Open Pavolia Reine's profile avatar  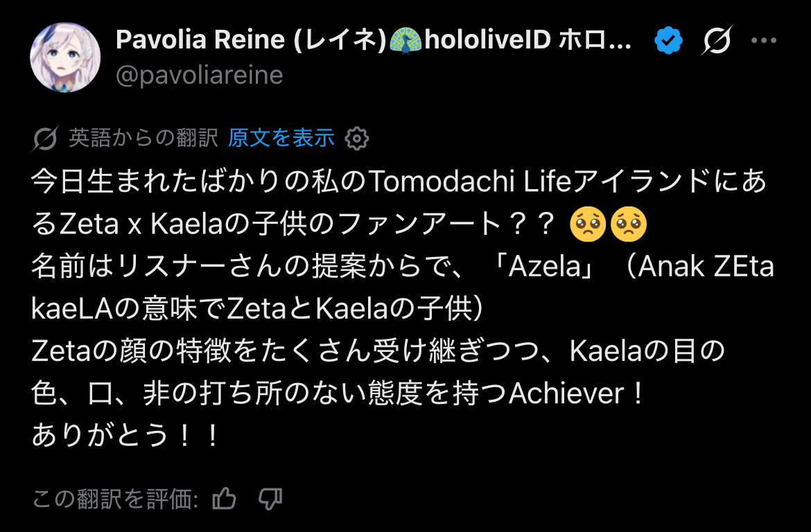pyautogui.click(x=65, y=57)
